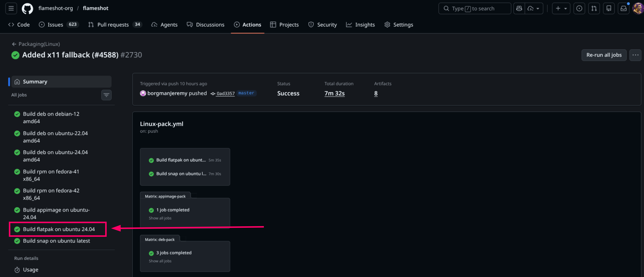Image resolution: width=644 pixels, height=277 pixels.
Task: Open the Copilot chat icon
Action: 519,8
